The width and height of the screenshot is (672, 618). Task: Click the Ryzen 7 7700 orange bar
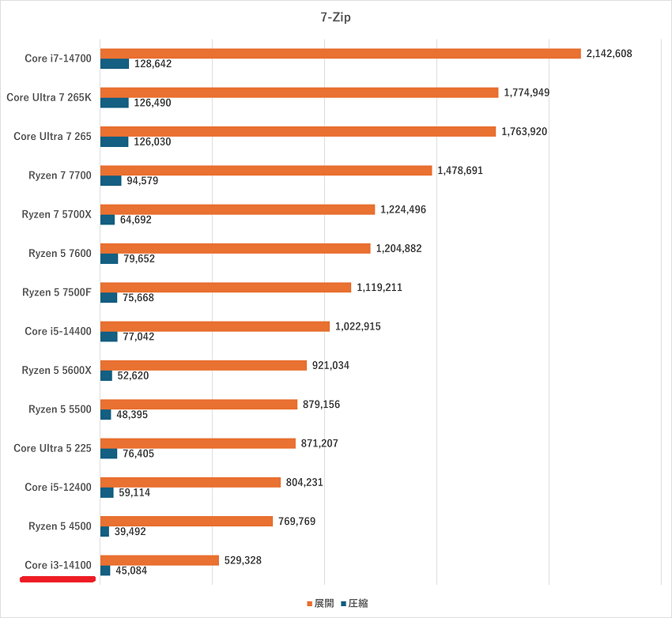tap(266, 171)
